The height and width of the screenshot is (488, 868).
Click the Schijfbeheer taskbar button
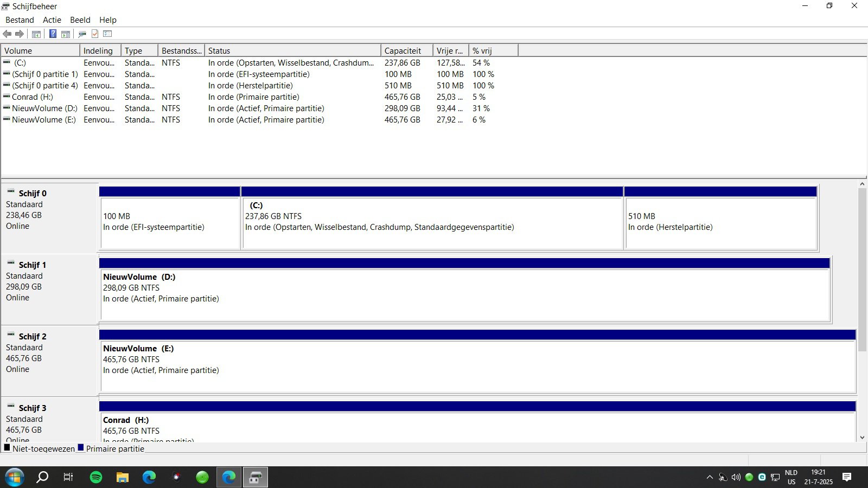[x=256, y=477]
